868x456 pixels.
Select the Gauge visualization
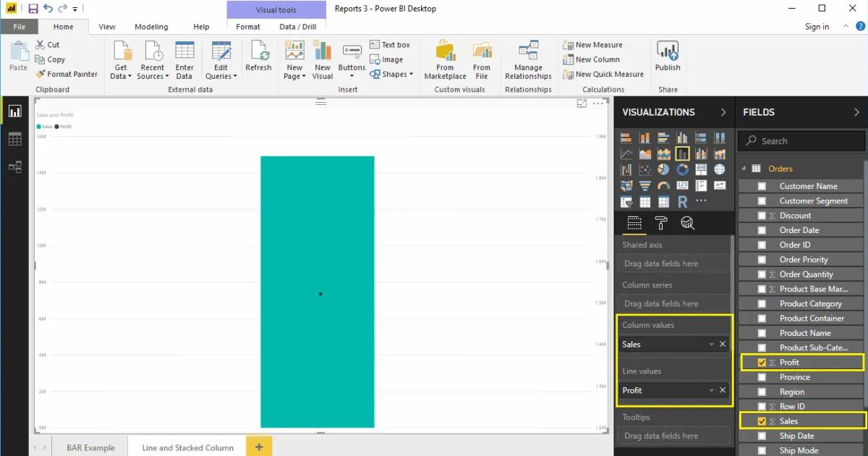click(664, 185)
